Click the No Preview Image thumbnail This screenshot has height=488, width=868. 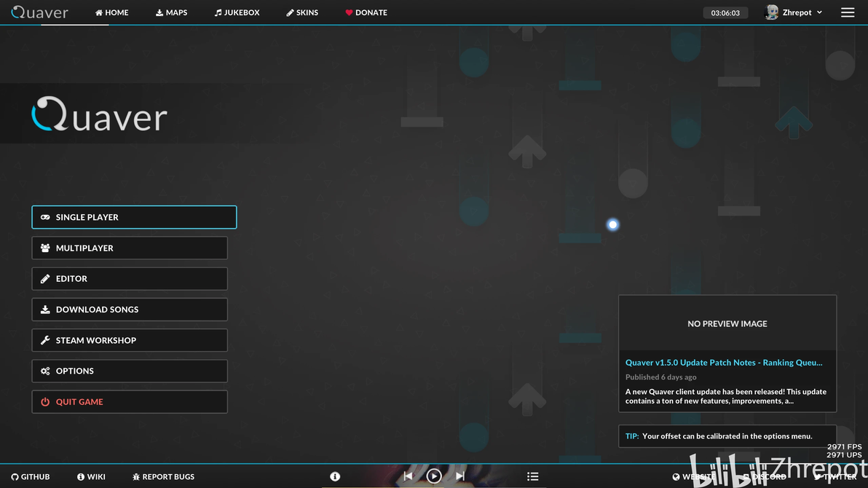coord(727,323)
